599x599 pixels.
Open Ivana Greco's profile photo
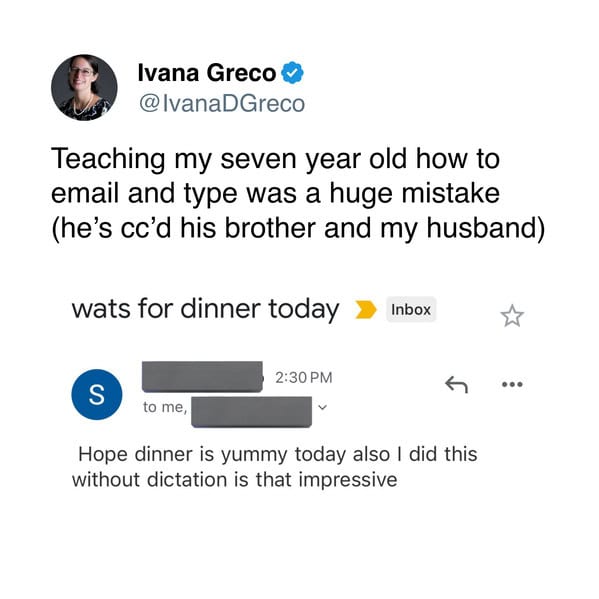(x=84, y=87)
